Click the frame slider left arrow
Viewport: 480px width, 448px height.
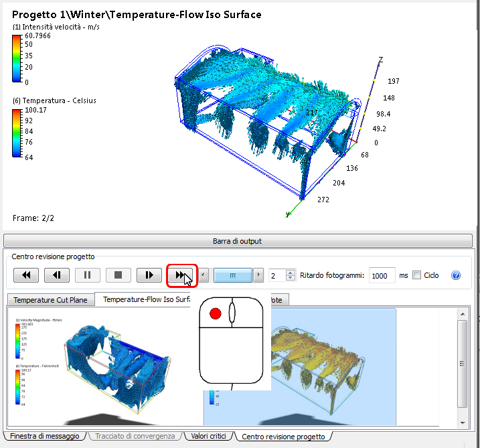tap(204, 275)
